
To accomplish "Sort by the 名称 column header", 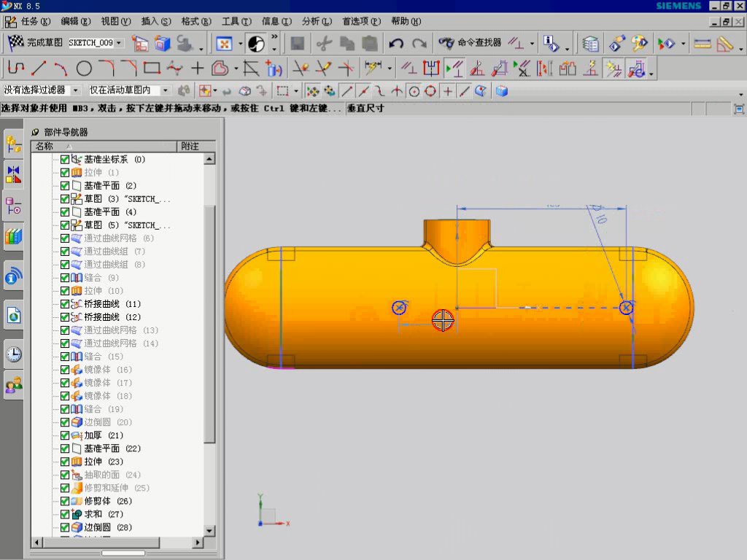I will pyautogui.click(x=104, y=146).
